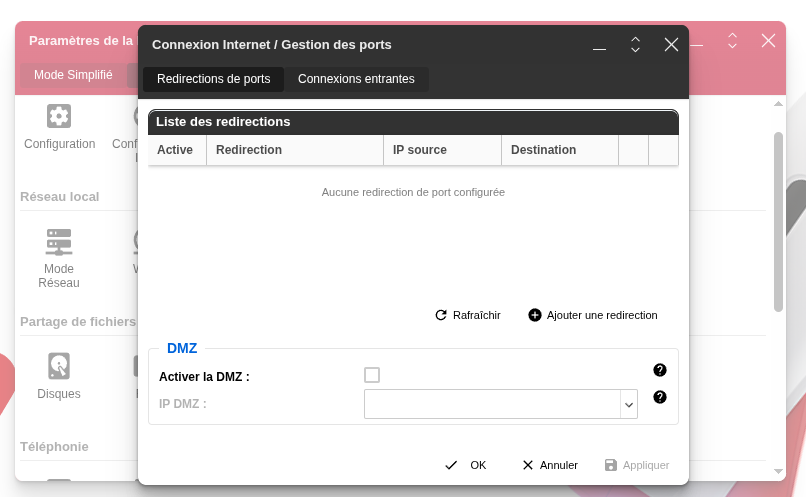The height and width of the screenshot is (497, 806).
Task: Toggle dialog size with the up-down arrows
Action: (635, 45)
